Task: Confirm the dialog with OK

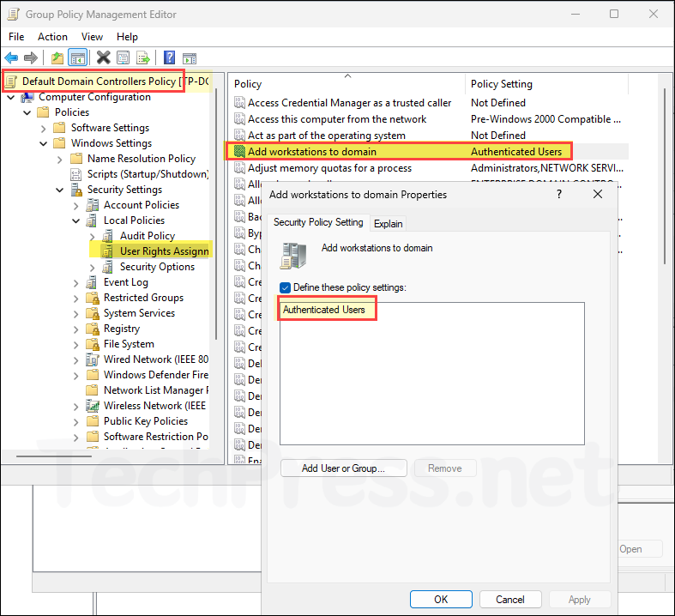Action: 441,599
